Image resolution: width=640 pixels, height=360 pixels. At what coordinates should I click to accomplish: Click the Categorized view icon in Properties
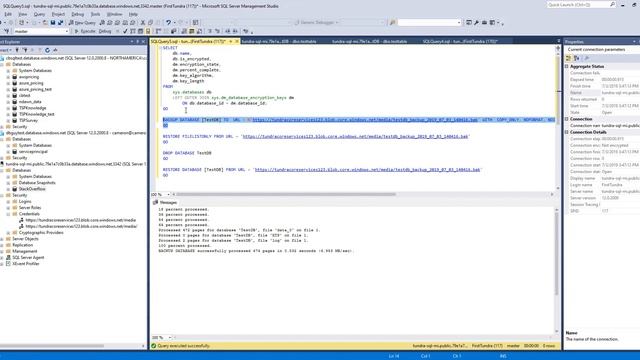[569, 58]
